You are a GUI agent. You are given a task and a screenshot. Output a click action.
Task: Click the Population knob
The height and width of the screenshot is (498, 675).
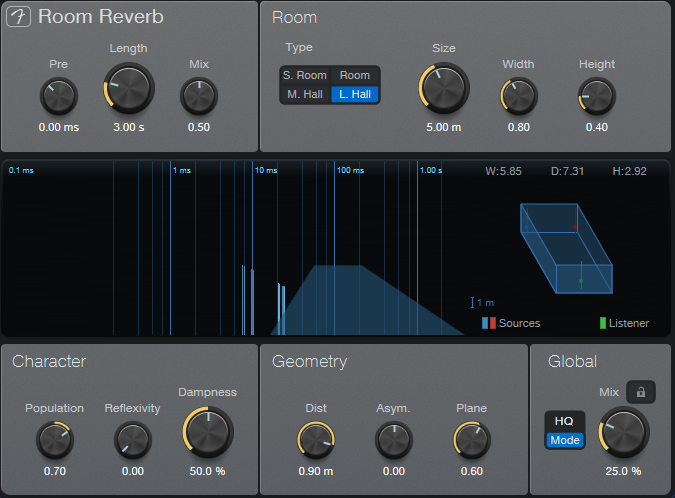tap(54, 439)
